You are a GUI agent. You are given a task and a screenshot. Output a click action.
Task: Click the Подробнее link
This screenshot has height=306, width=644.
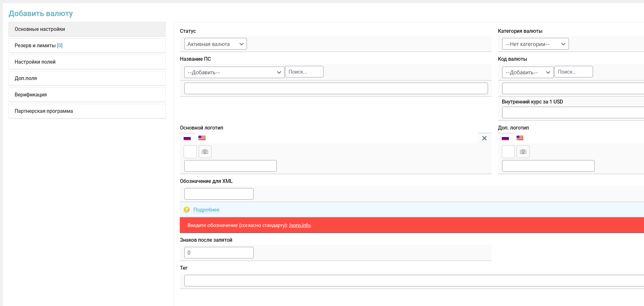point(206,210)
